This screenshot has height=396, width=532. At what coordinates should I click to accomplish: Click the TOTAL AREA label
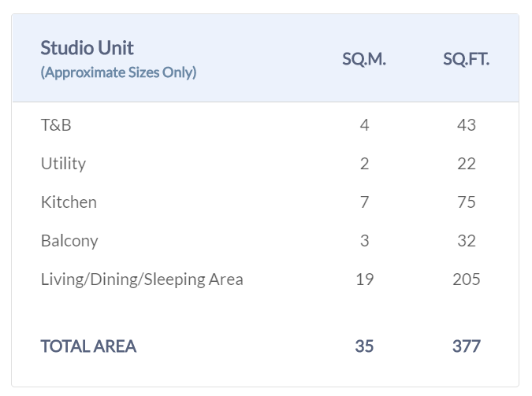pyautogui.click(x=88, y=346)
